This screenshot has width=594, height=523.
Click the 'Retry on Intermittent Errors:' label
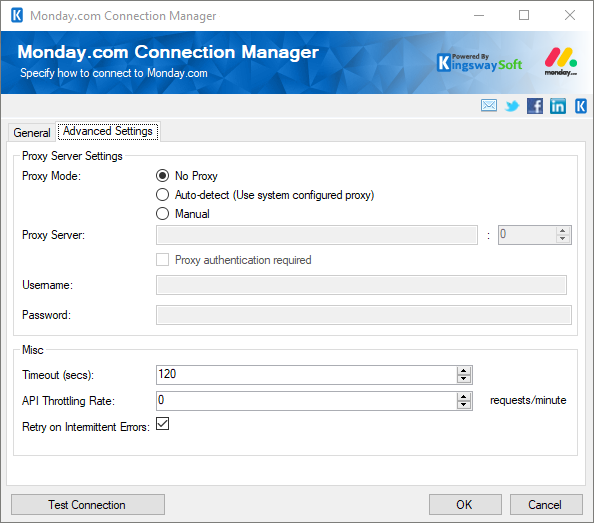[x=86, y=427]
